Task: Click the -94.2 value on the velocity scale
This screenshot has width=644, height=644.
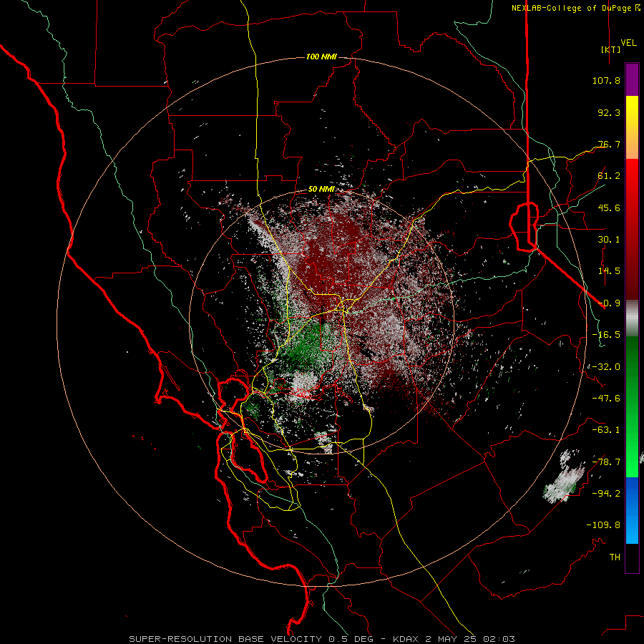Action: coord(606,493)
